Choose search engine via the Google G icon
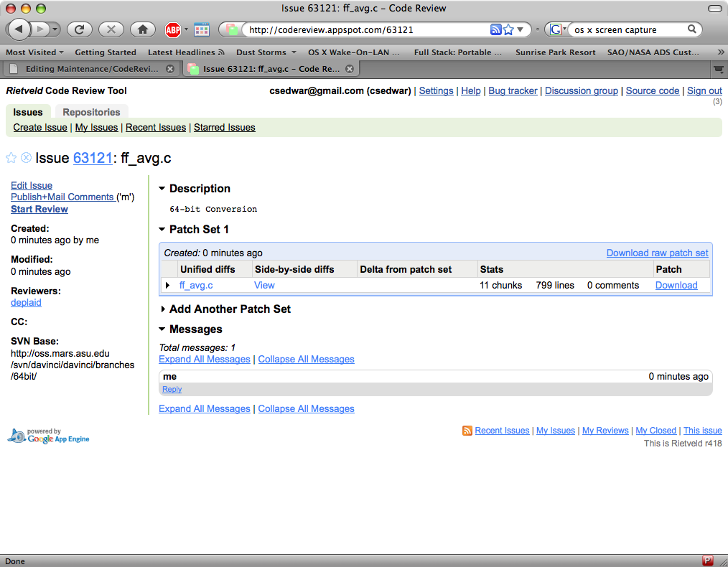The height and width of the screenshot is (567, 728). point(556,29)
